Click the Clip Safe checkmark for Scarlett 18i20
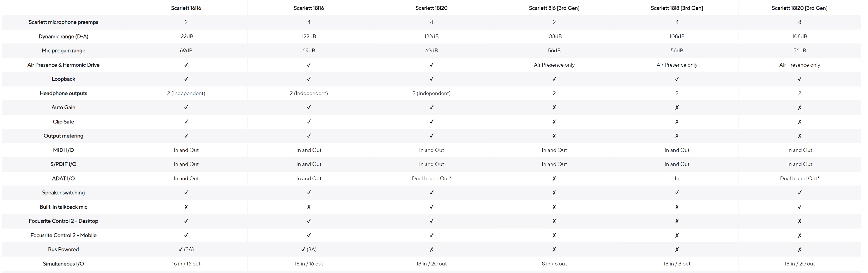The height and width of the screenshot is (273, 868). [x=431, y=121]
